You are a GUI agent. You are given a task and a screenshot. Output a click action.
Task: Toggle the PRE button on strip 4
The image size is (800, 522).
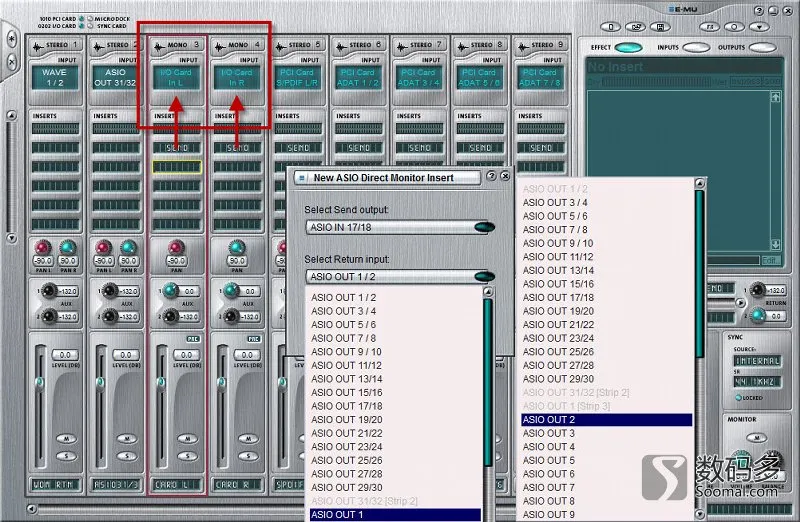[x=254, y=339]
